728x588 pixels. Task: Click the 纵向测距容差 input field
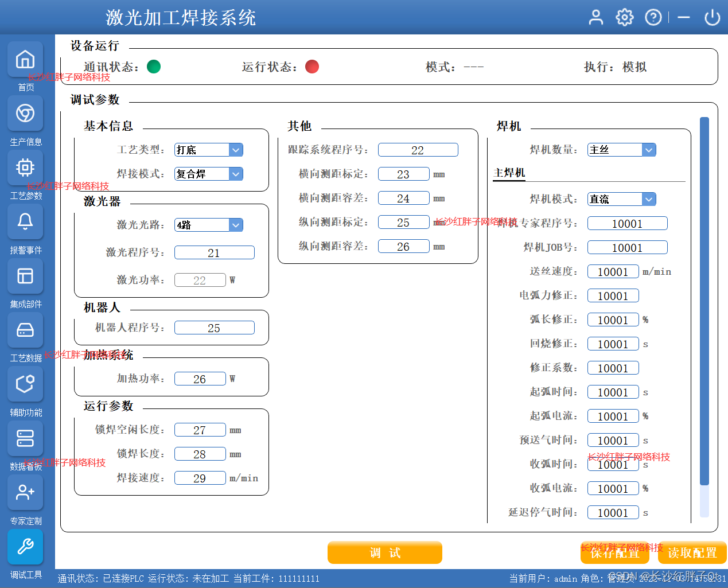pos(404,246)
